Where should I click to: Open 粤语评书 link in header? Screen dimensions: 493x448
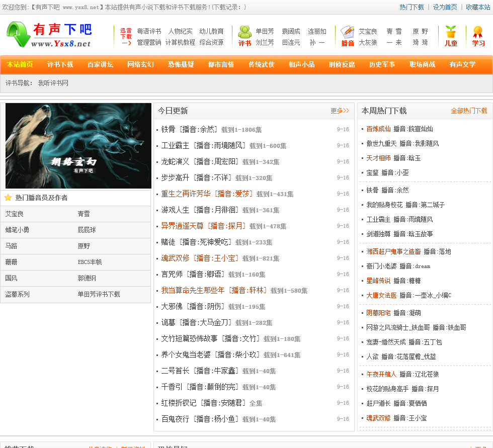(x=149, y=31)
